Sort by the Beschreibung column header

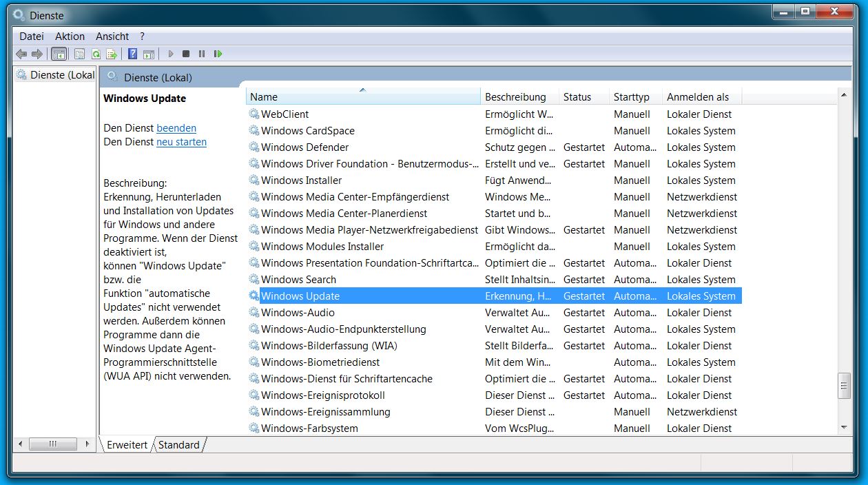(x=519, y=97)
